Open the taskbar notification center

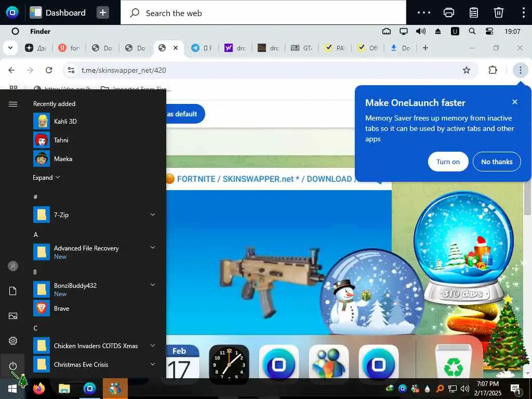point(515,389)
